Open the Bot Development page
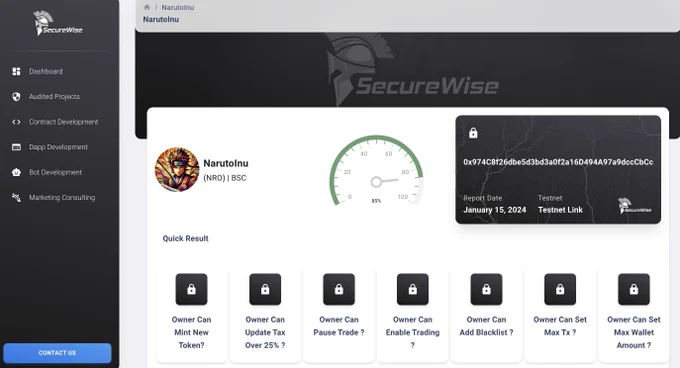Image resolution: width=680 pixels, height=368 pixels. coord(56,172)
